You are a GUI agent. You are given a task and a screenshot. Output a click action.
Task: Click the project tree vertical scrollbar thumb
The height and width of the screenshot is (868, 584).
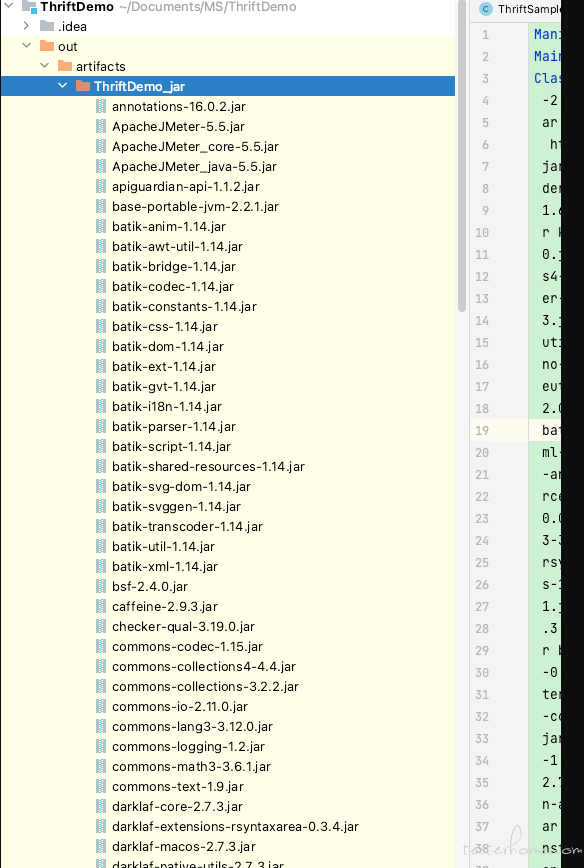click(x=462, y=156)
